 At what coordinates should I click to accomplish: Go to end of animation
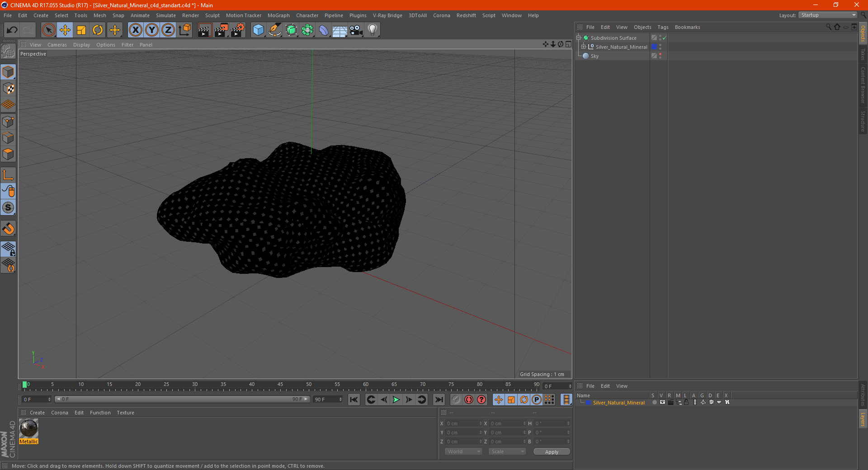coord(439,399)
